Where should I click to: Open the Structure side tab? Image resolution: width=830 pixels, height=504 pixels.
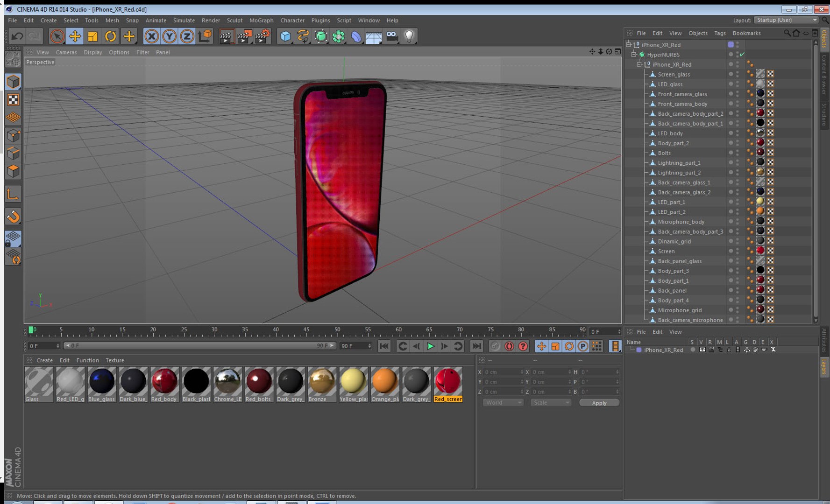[824, 115]
